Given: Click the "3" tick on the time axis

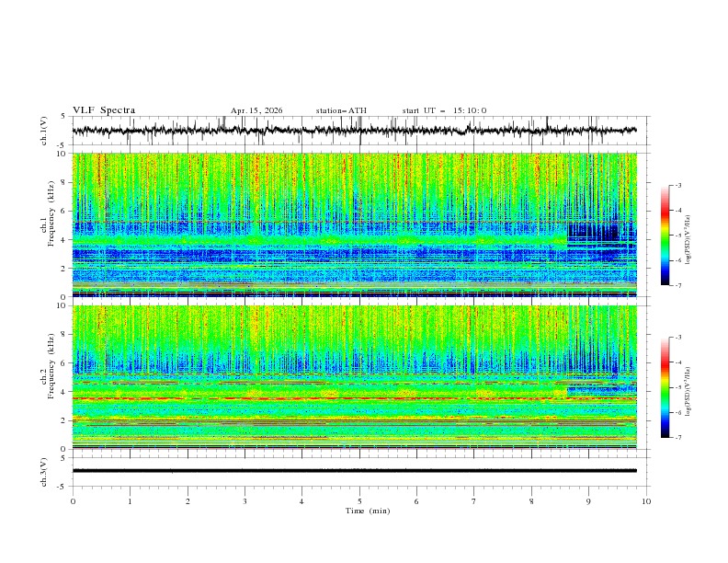Looking at the screenshot, I should pyautogui.click(x=245, y=501).
